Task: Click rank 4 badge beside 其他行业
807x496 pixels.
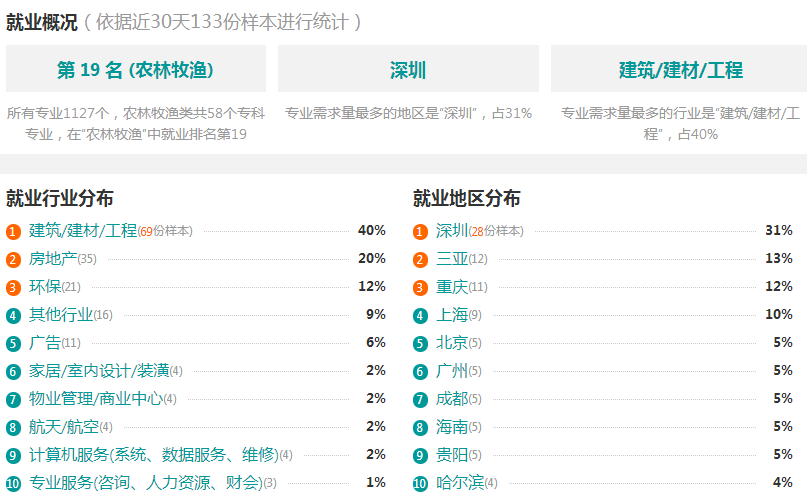Action: pos(13,315)
